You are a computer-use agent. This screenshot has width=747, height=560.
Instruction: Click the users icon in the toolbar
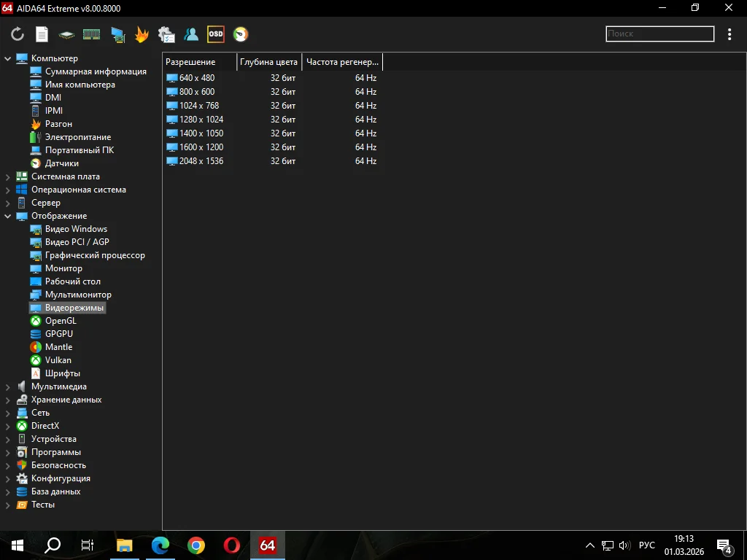point(191,34)
